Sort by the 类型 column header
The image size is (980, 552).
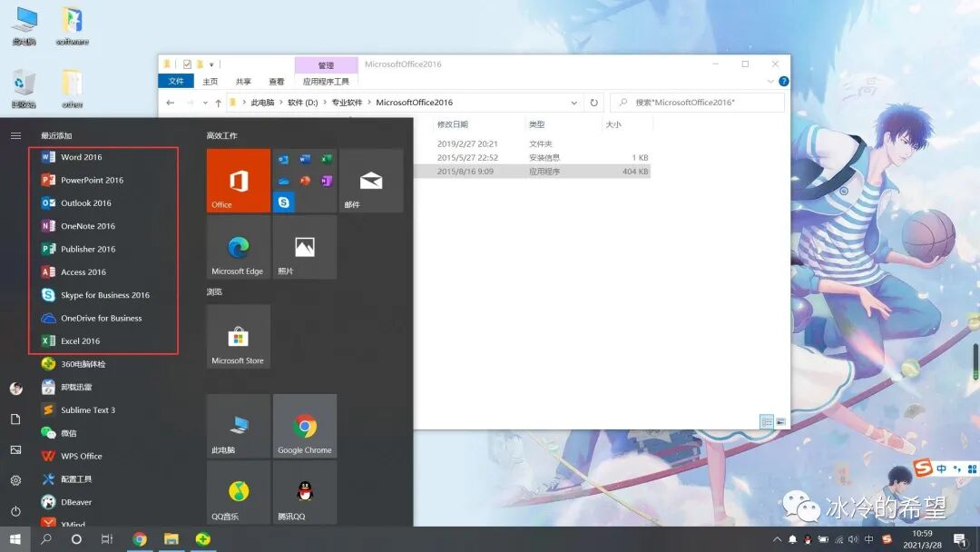point(563,124)
